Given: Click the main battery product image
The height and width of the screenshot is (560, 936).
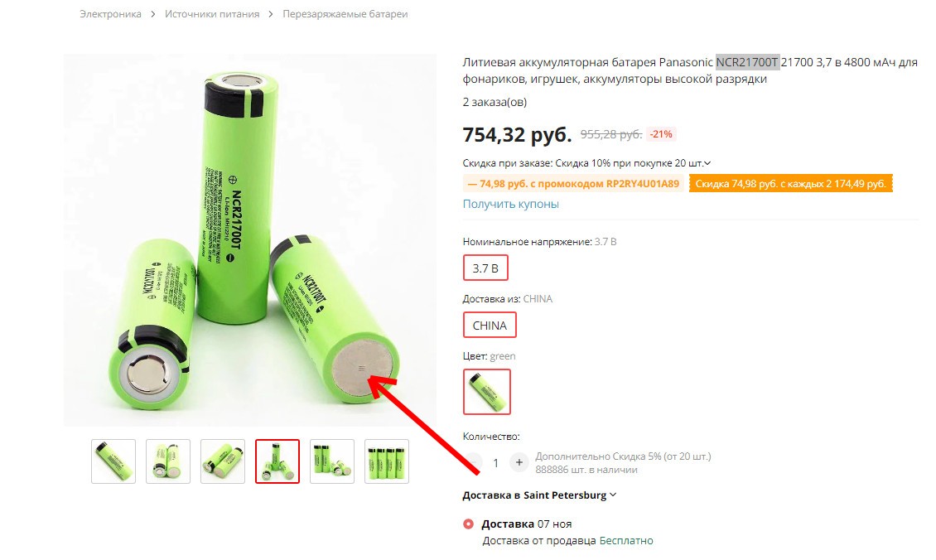Looking at the screenshot, I should point(249,240).
